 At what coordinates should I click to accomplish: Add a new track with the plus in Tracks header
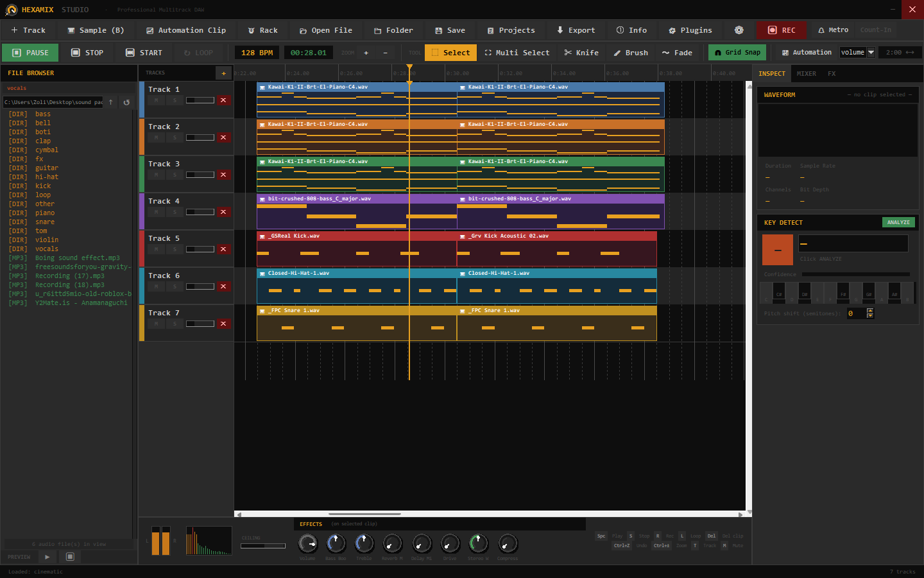click(223, 73)
